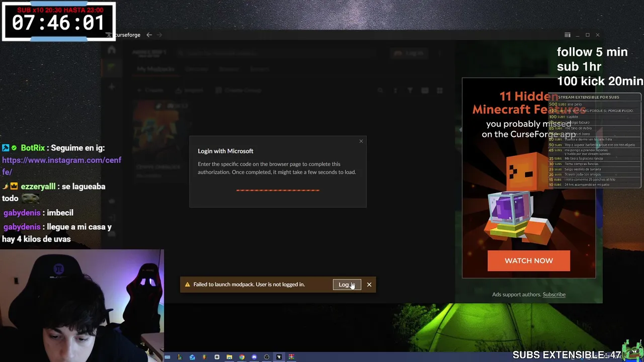
Task: Click the plus add-game sidebar icon
Action: (x=112, y=86)
